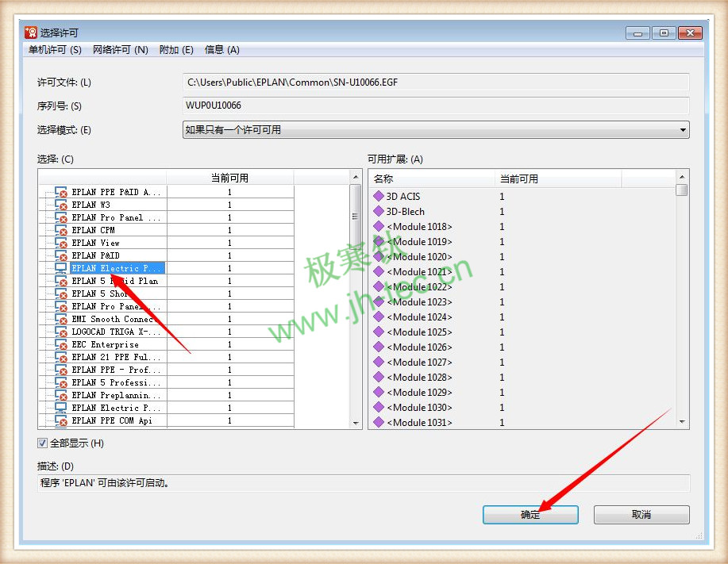Click the Module 1031 diamond icon
Screen dimensions: 728x564
click(379, 422)
